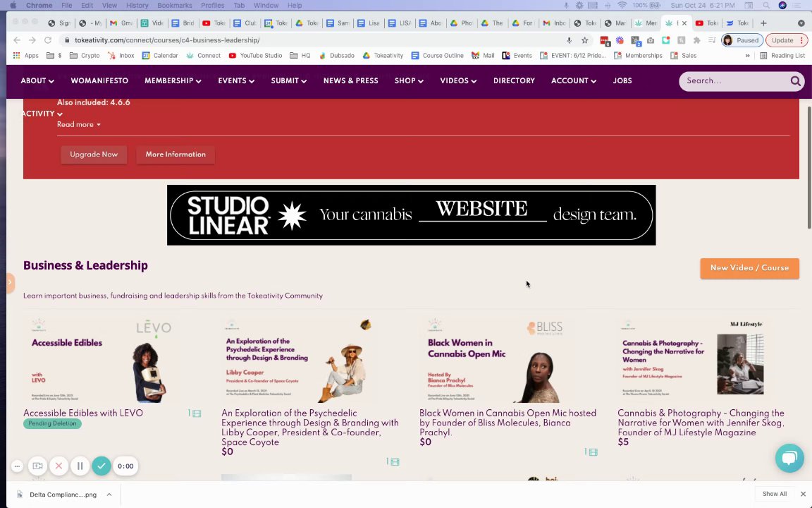
Task: Bookmark page with the star icon
Action: 584,40
